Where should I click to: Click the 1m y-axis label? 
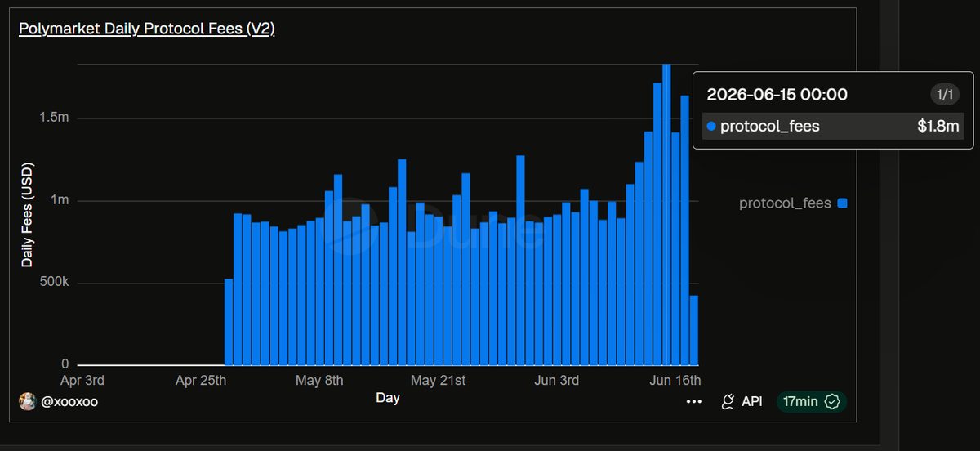60,200
